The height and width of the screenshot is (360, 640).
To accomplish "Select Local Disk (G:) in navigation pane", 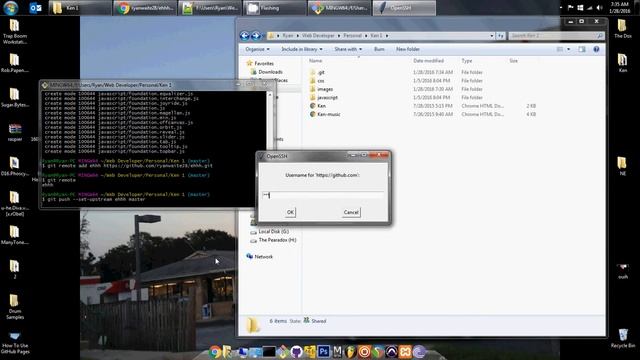I will point(273,231).
